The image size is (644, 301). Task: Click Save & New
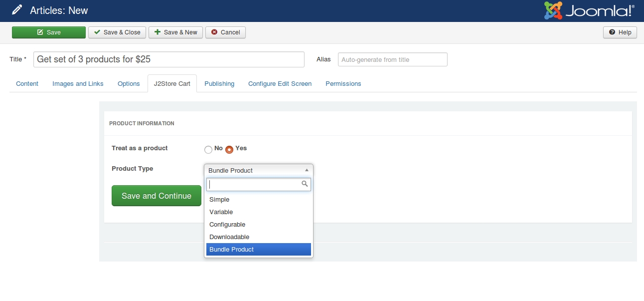point(175,32)
